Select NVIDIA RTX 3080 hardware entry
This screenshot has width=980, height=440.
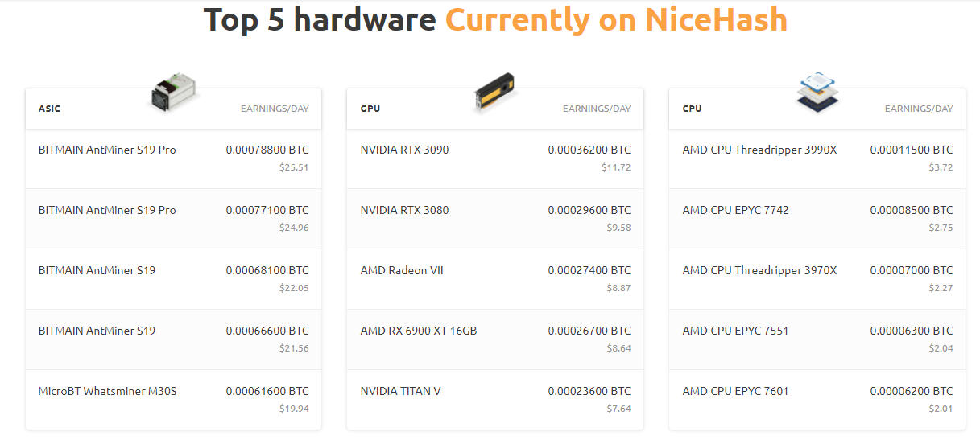(404, 210)
